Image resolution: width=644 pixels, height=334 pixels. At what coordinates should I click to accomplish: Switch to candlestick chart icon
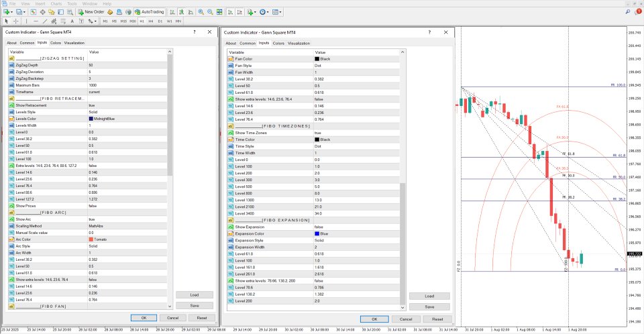tap(182, 12)
